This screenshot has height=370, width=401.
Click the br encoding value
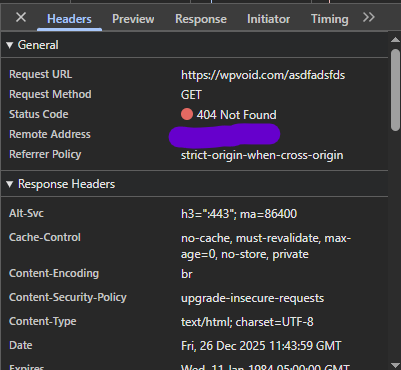[187, 274]
